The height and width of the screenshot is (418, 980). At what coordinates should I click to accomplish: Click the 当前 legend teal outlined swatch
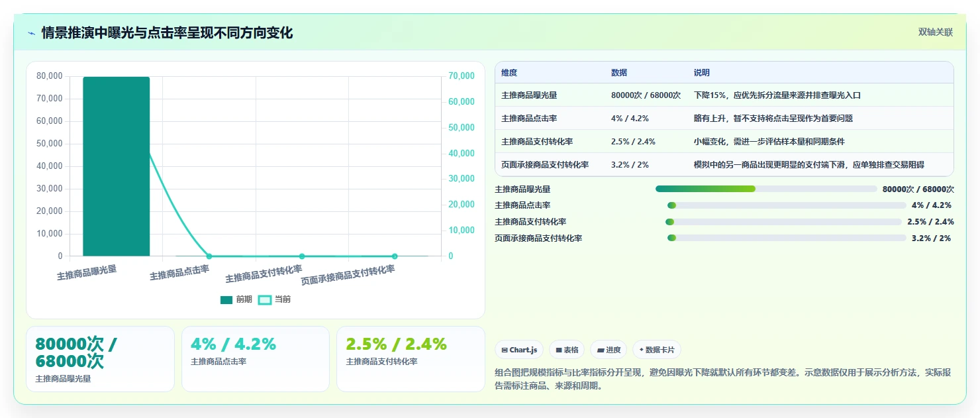[264, 299]
